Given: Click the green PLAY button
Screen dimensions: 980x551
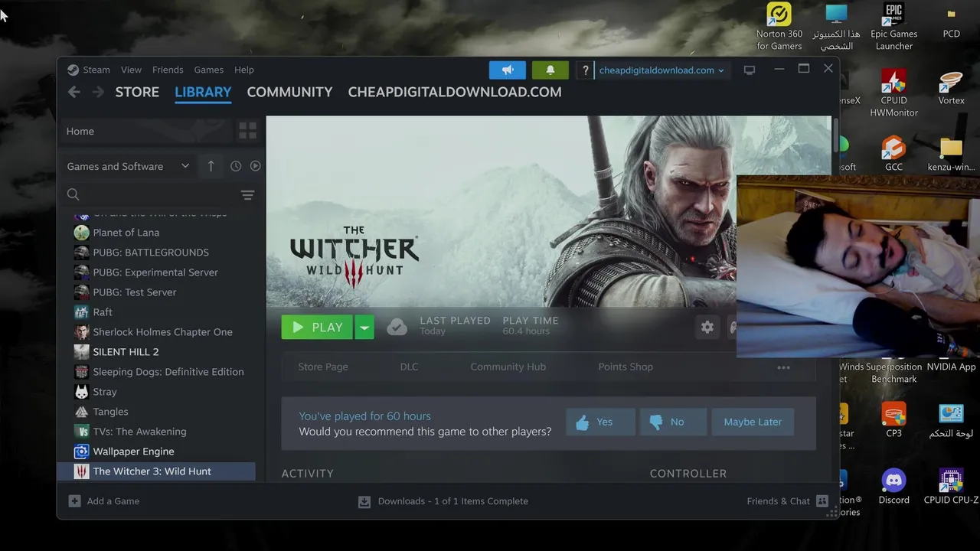Looking at the screenshot, I should point(317,328).
